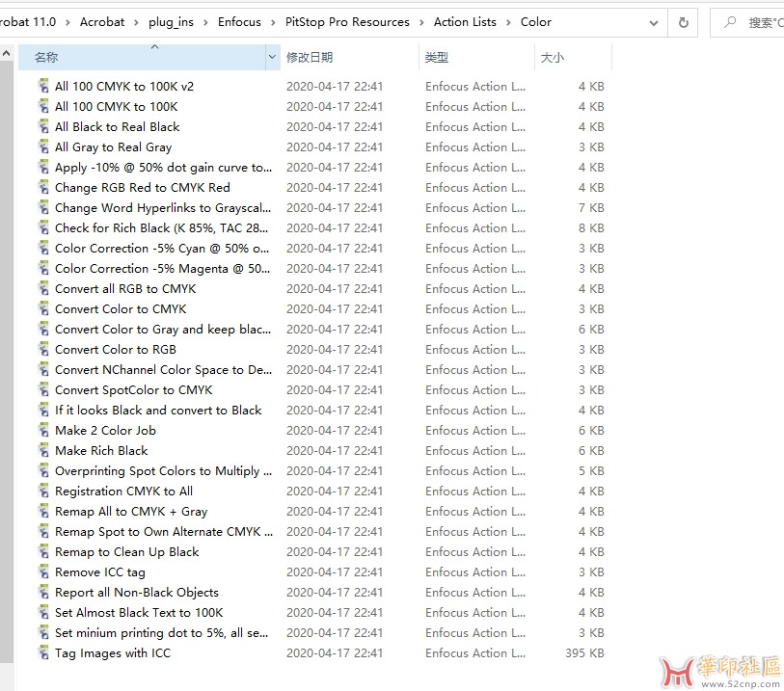Expand the chevron after Action Lists
The height and width of the screenshot is (691, 784).
pos(508,22)
